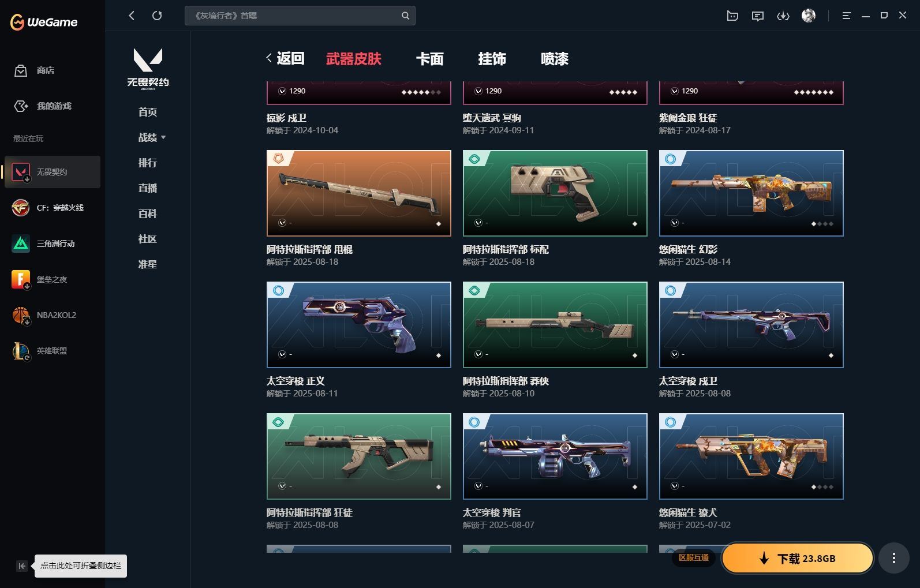Click the 下载 23.8GB button

798,558
